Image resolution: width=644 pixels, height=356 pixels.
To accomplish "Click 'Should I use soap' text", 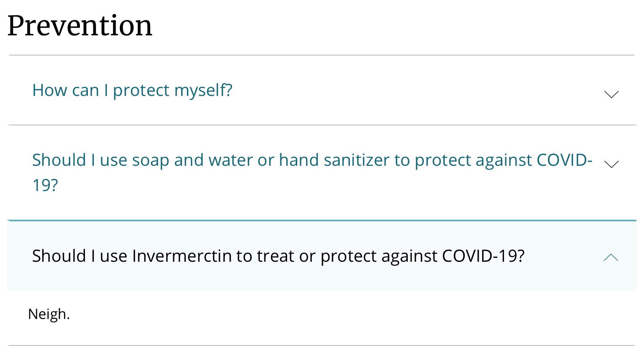I will (100, 160).
